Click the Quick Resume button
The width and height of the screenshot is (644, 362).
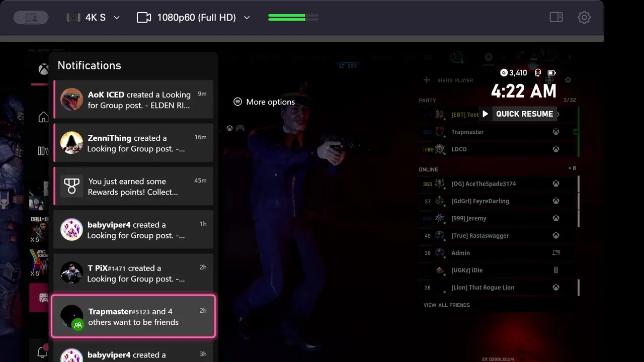pos(518,114)
